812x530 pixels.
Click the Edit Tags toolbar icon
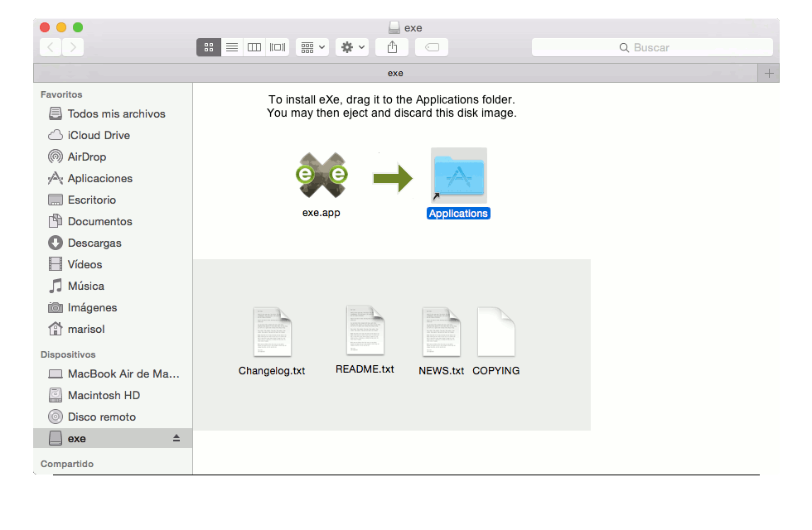point(431,47)
